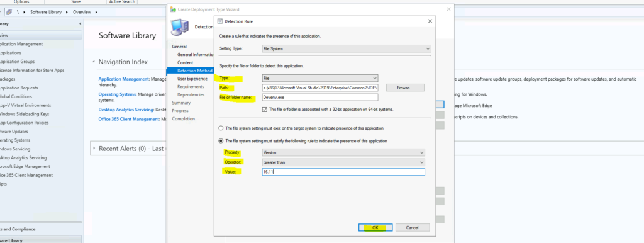Open the Property dropdown showing Version

point(343,152)
